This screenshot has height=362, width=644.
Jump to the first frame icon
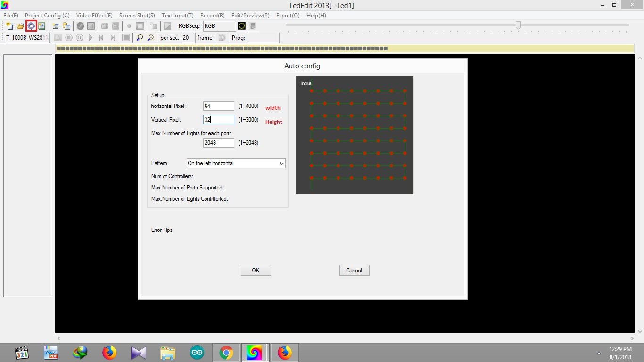click(100, 37)
